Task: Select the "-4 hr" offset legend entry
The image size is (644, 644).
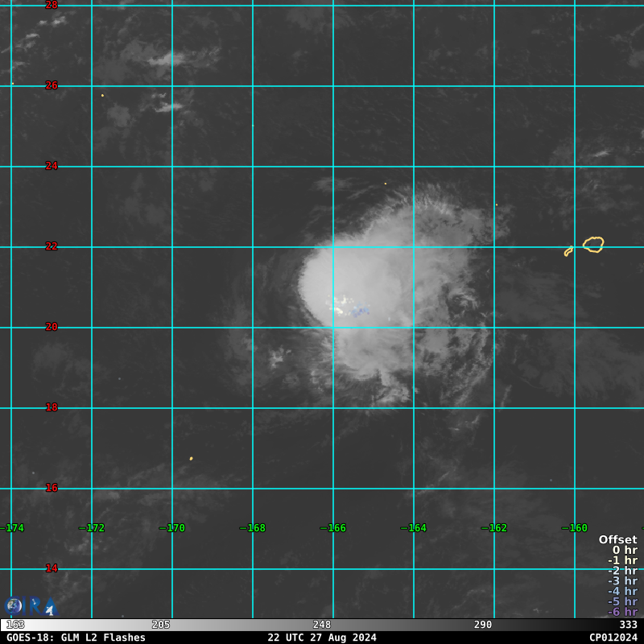Action: click(x=622, y=591)
